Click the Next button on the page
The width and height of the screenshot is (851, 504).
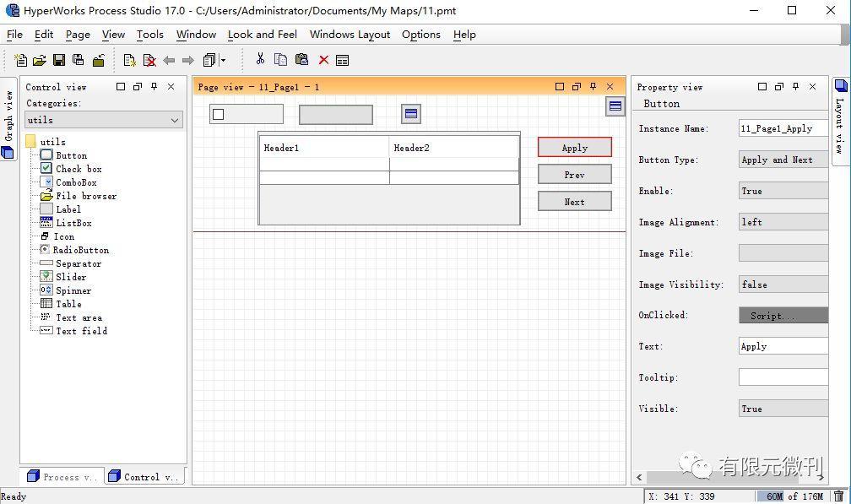pos(575,202)
